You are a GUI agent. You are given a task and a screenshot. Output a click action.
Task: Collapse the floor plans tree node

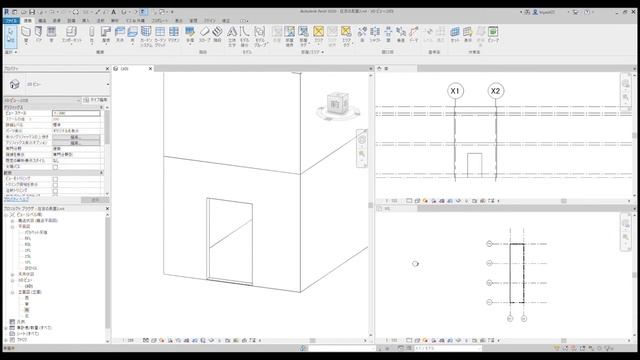(x=13, y=226)
